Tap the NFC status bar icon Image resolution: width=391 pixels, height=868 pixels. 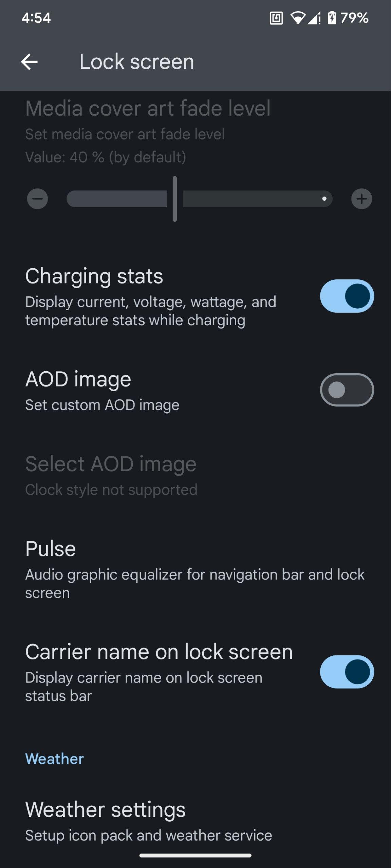[276, 18]
